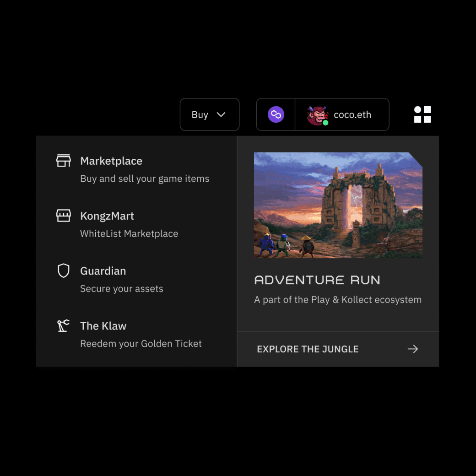Viewport: 476px width, 476px height.
Task: Go to the Guardian menu title
Action: tap(103, 271)
